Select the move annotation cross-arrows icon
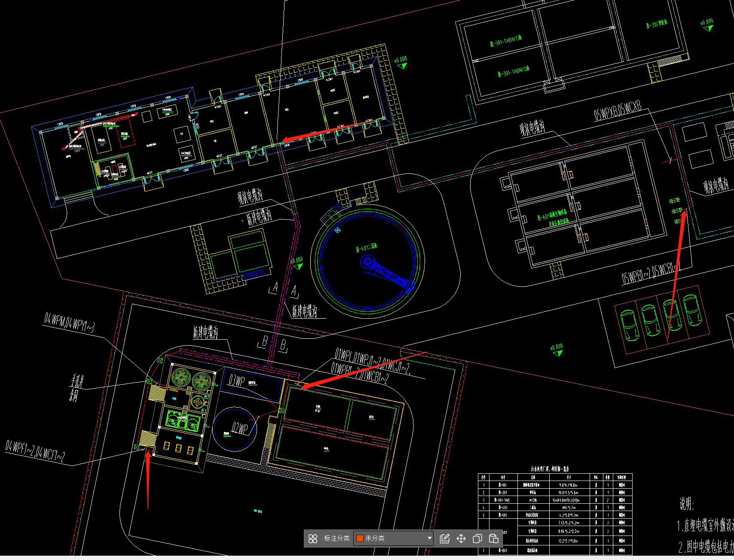The image size is (734, 560). point(461,539)
